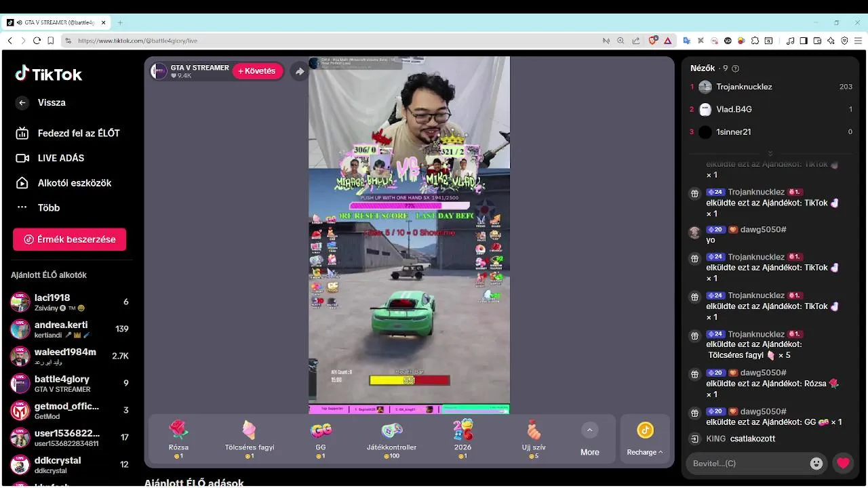Send a Tölcséres fagyi gift
Viewport: 868px width, 488px height.
[250, 439]
